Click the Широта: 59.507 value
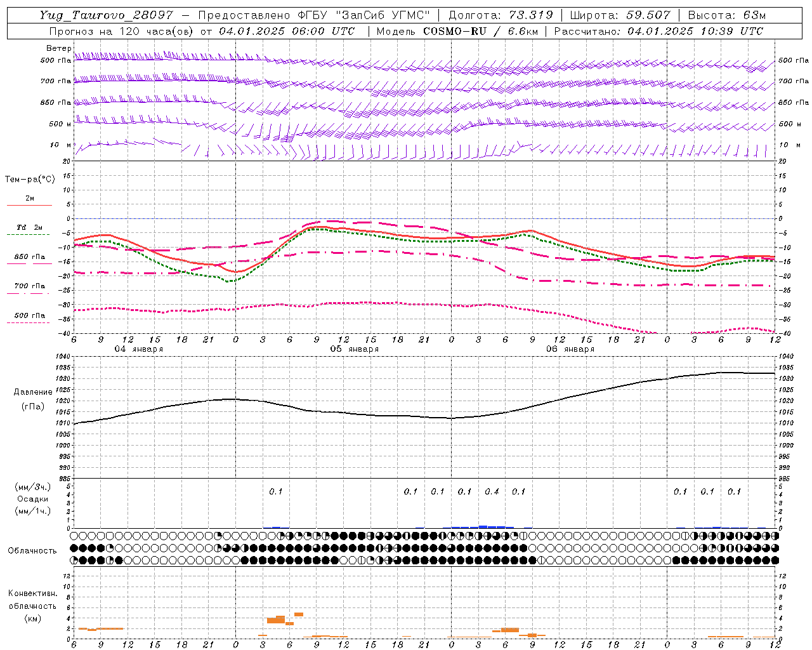Image resolution: width=812 pixels, height=650 pixels. pyautogui.click(x=620, y=15)
